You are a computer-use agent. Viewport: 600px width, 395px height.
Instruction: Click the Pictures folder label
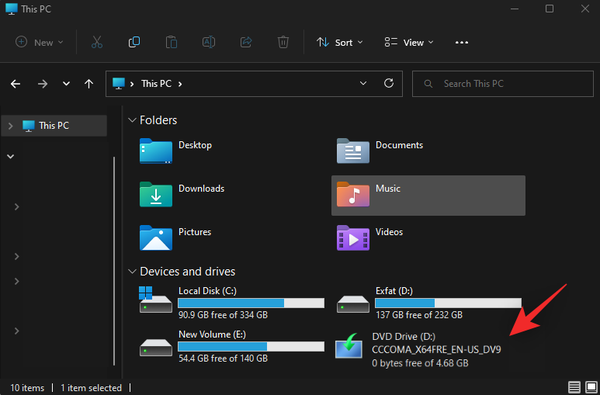tap(195, 232)
